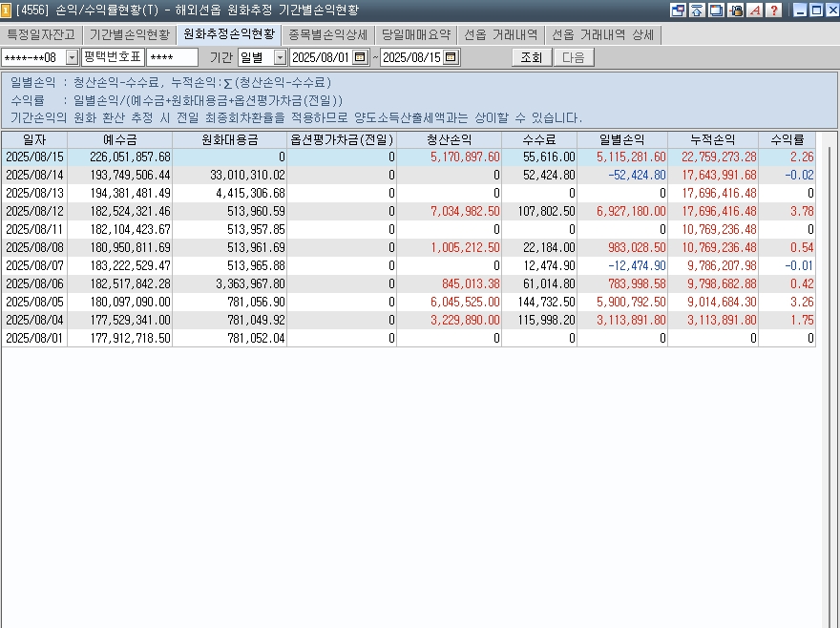The height and width of the screenshot is (628, 840).
Task: Switch to the 선옵 거래내역 상세 tab
Action: [603, 35]
